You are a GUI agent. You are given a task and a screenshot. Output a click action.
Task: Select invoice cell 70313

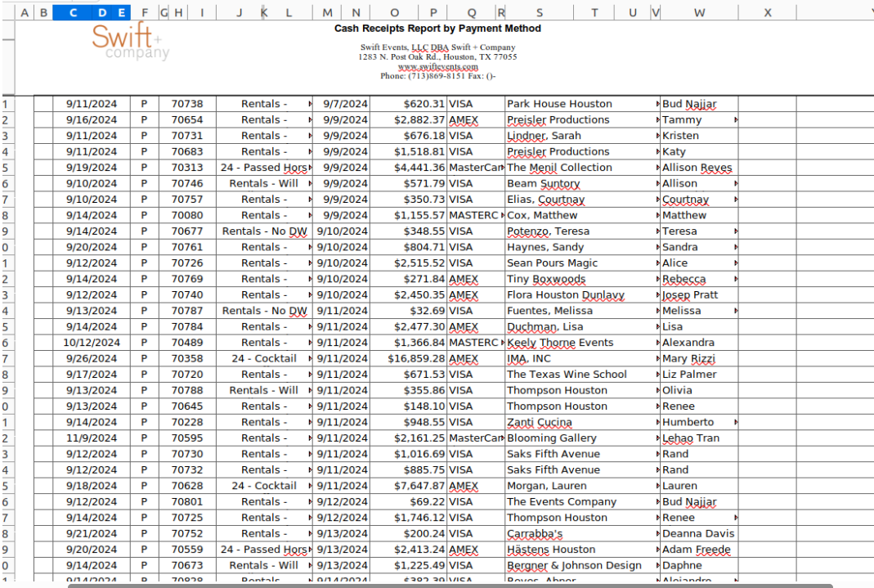(x=187, y=167)
